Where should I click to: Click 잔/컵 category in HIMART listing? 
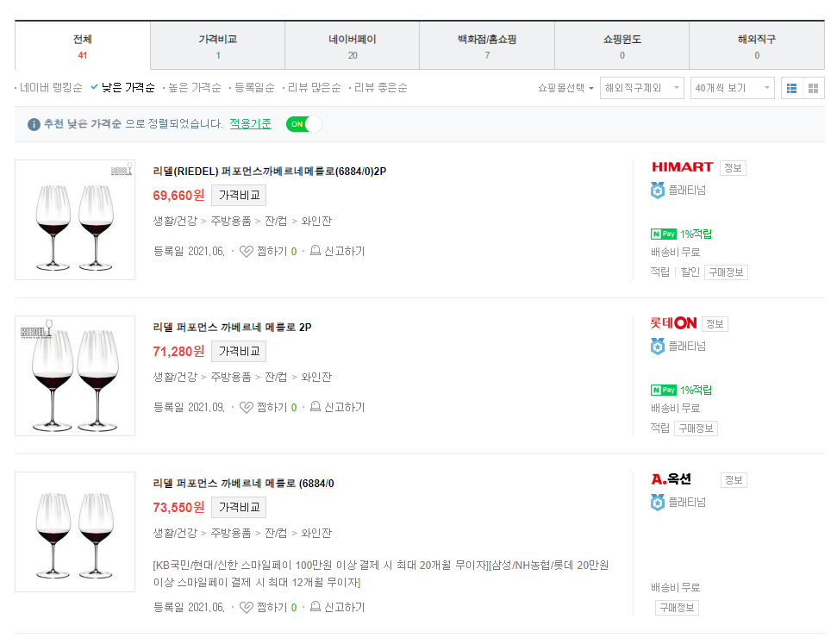[x=276, y=221]
